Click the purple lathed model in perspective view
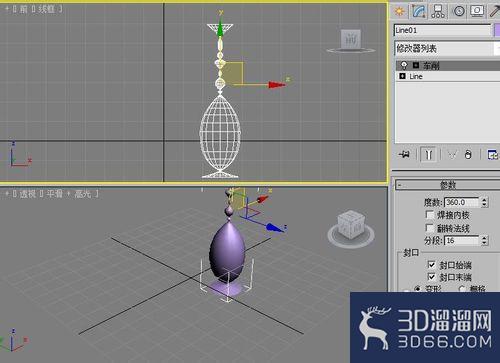 228,252
